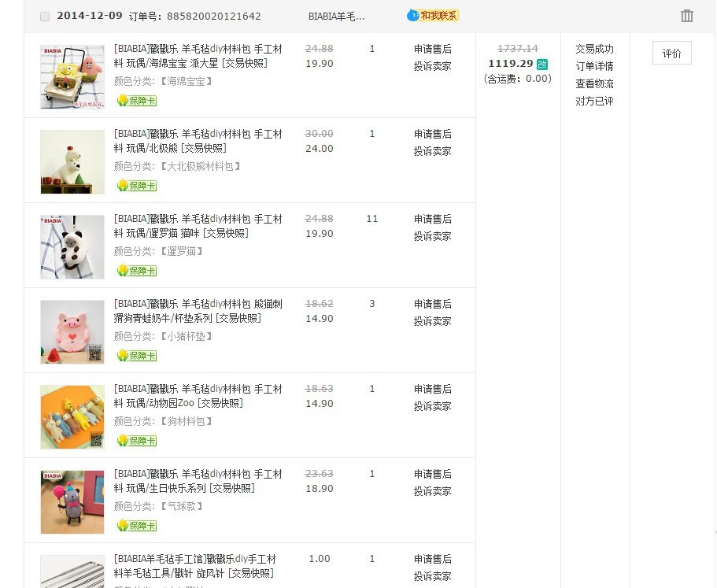The image size is (717, 588).
Task: Open the 订单详情 order details link
Action: [x=594, y=66]
